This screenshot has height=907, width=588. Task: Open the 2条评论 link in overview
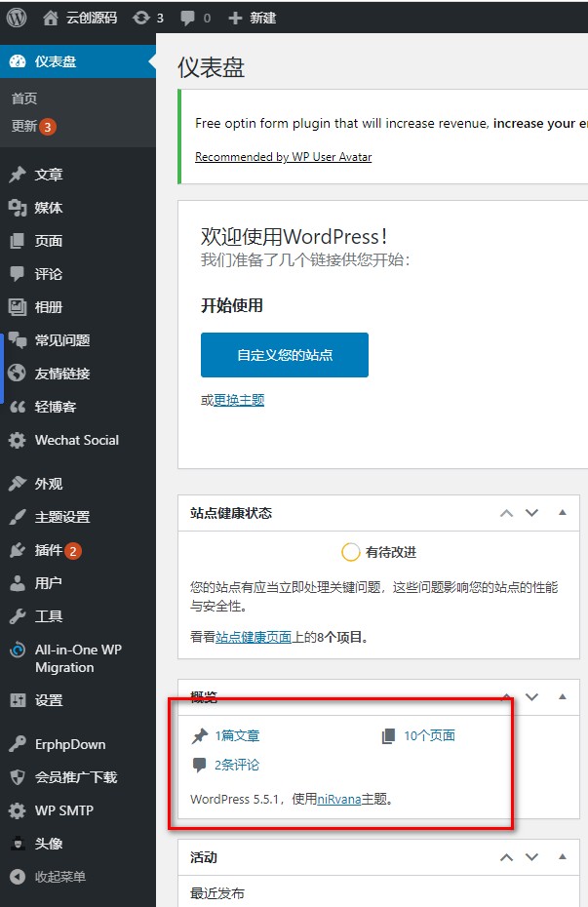[237, 765]
